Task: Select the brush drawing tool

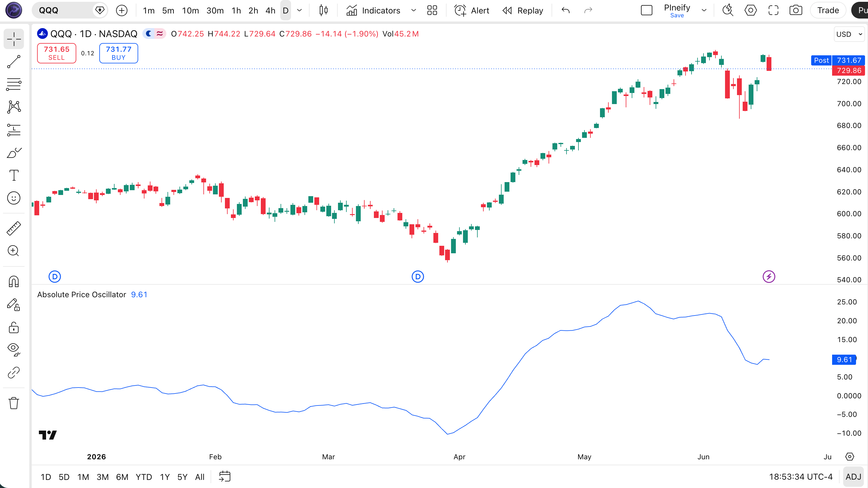Action: pos(14,152)
